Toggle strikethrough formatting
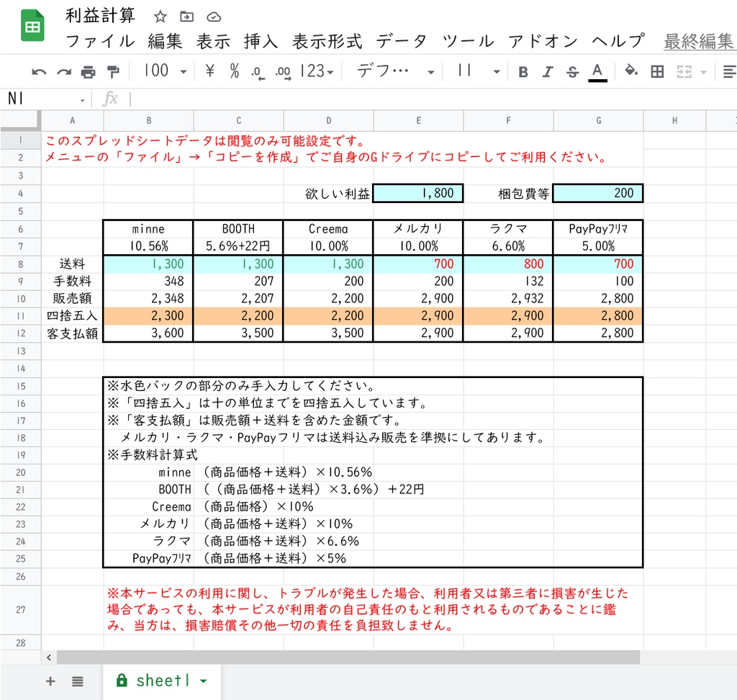This screenshot has width=737, height=700. pyautogui.click(x=572, y=72)
